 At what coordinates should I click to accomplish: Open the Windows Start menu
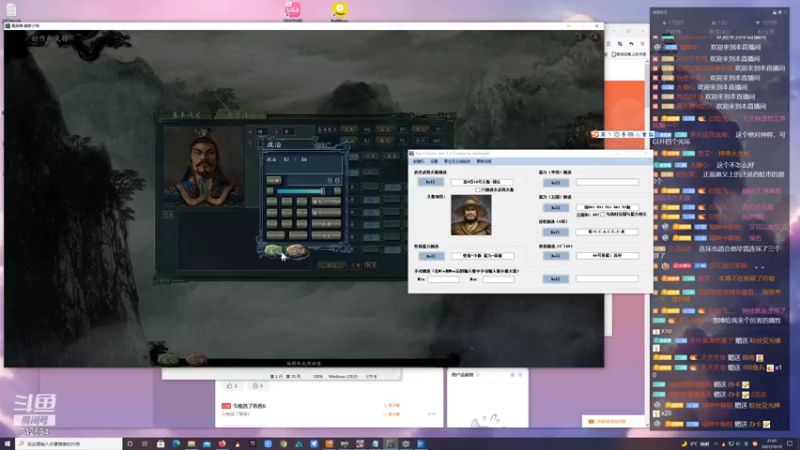tap(7, 444)
